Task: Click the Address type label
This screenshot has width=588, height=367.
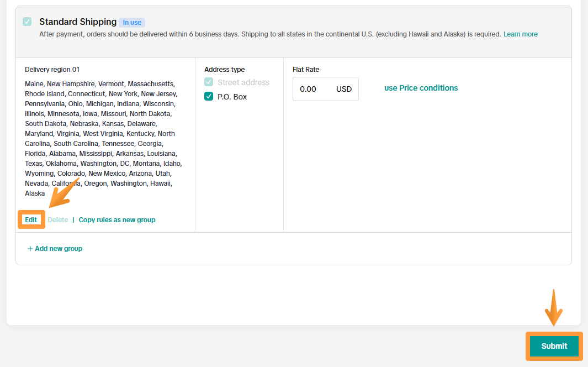Action: [x=225, y=70]
